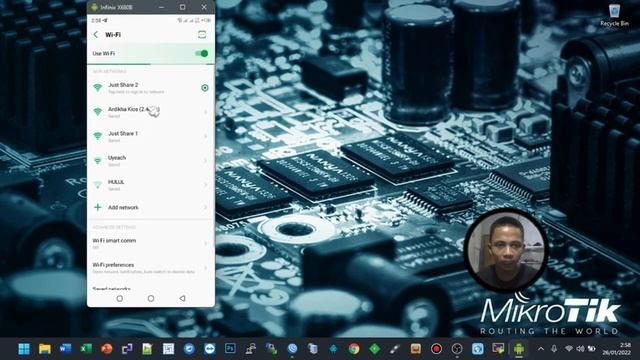
Task: Click the weak signal icon beside HULUL
Action: 98,184
